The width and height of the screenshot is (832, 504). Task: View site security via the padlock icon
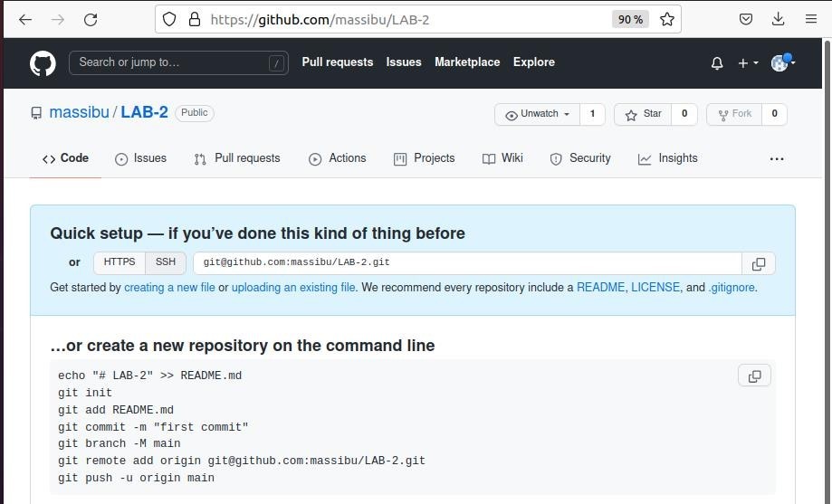[195, 20]
